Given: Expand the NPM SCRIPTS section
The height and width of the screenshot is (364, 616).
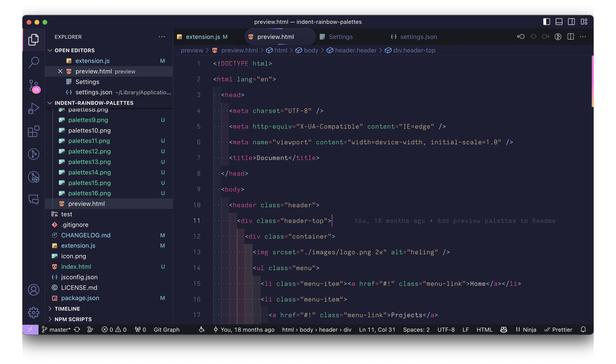Looking at the screenshot, I should [x=73, y=319].
